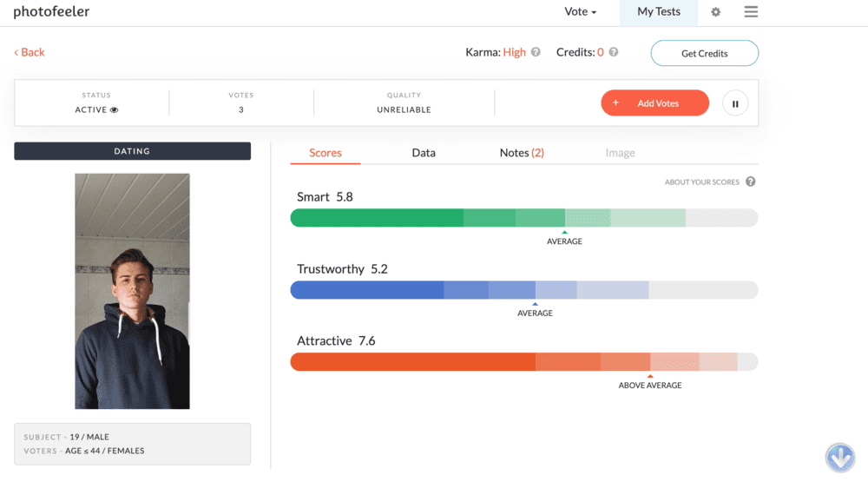
Task: Click the Credits help question mark
Action: click(x=613, y=52)
